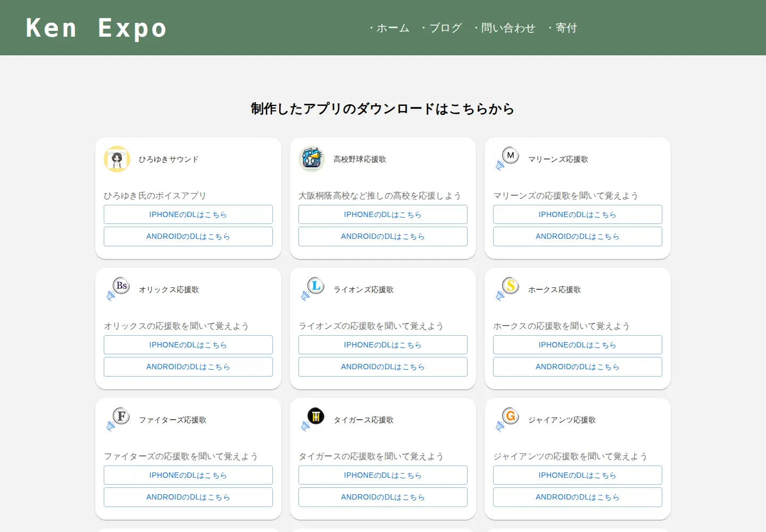Click the heading 制作したアプリのダウンロードはこちらから
The width and height of the screenshot is (766, 532).
383,109
